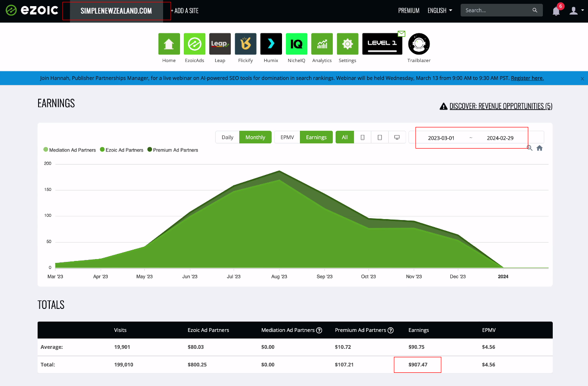This screenshot has width=588, height=386.
Task: Switch chart to Daily view
Action: (x=227, y=137)
